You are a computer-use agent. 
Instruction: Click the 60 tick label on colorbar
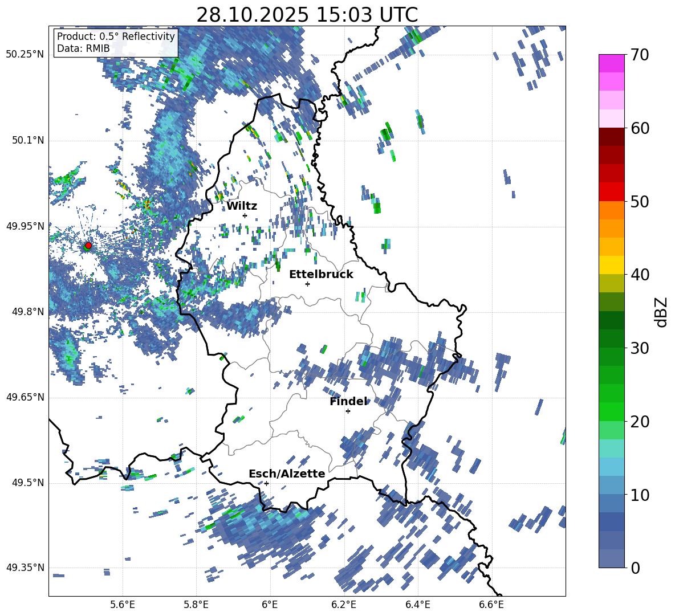point(640,128)
